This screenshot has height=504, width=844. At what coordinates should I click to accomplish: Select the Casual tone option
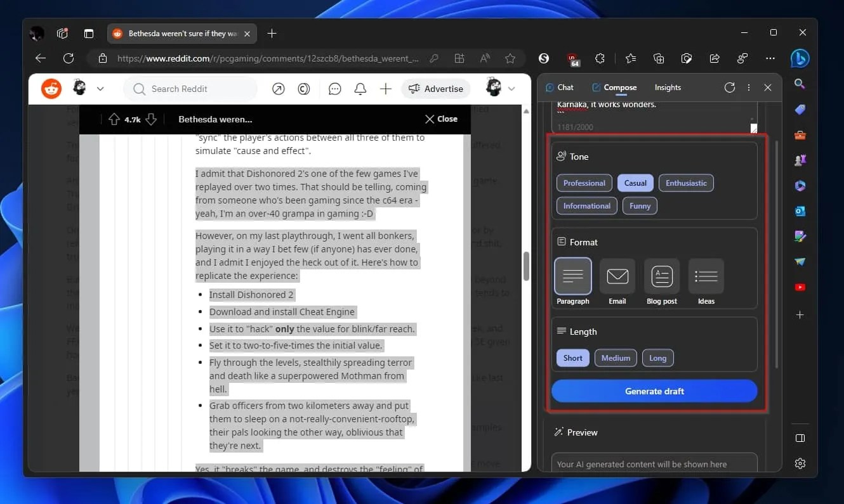[635, 183]
